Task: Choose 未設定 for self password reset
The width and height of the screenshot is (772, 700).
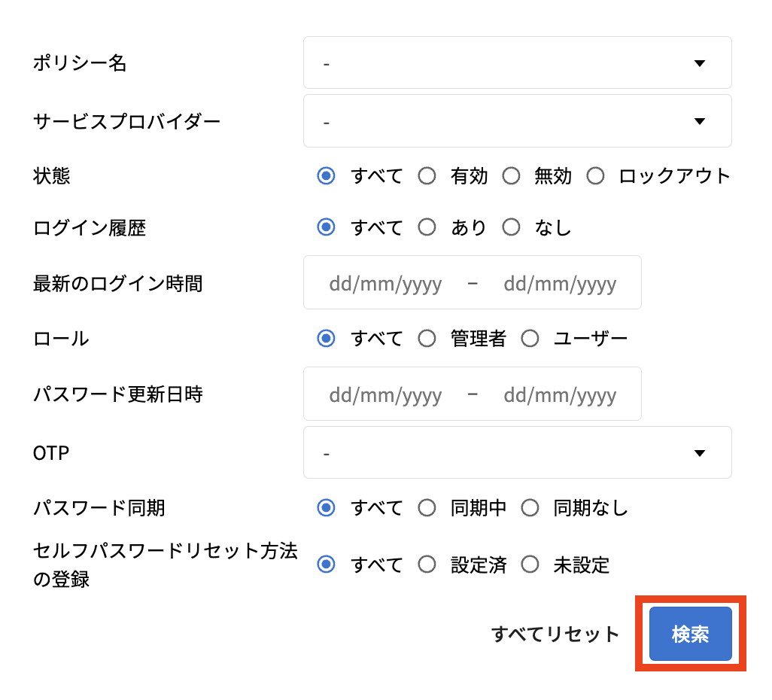Action: pos(530,565)
